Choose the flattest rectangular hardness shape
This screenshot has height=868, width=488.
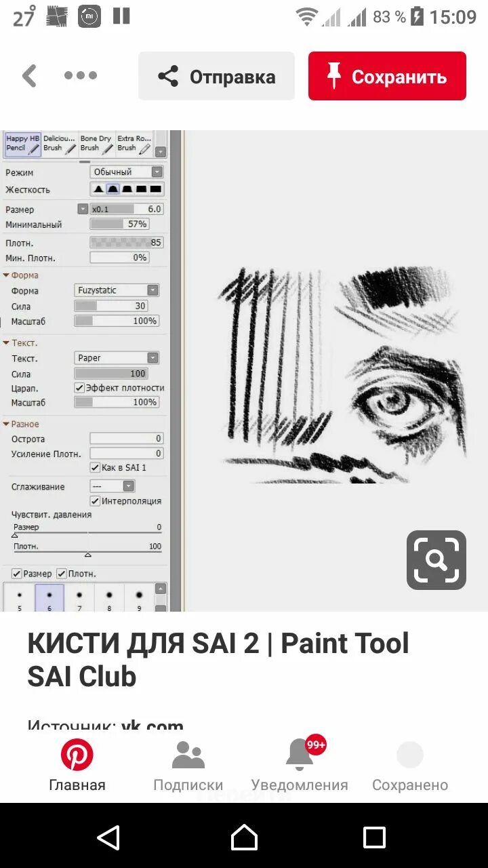(155, 189)
